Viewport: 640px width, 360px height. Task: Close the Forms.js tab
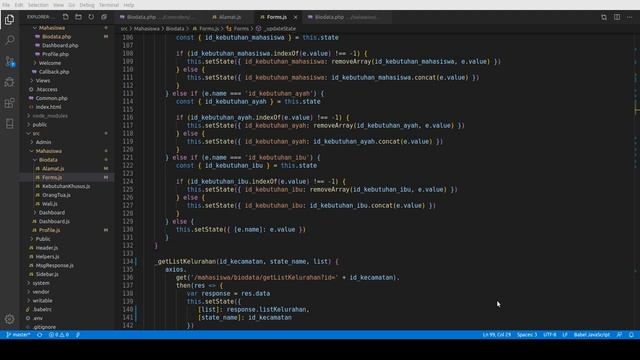tap(295, 17)
